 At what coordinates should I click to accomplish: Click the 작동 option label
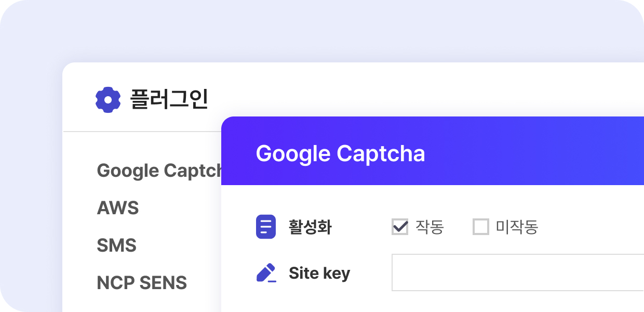(x=430, y=227)
